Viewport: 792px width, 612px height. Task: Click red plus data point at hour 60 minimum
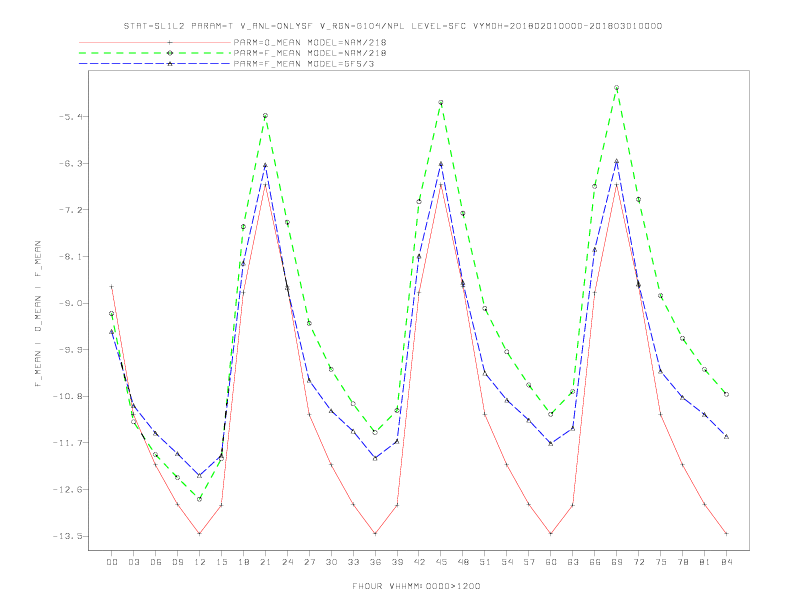click(551, 533)
